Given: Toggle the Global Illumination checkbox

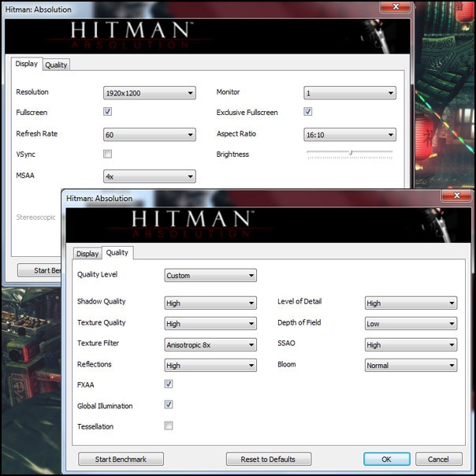Looking at the screenshot, I should click(x=169, y=404).
